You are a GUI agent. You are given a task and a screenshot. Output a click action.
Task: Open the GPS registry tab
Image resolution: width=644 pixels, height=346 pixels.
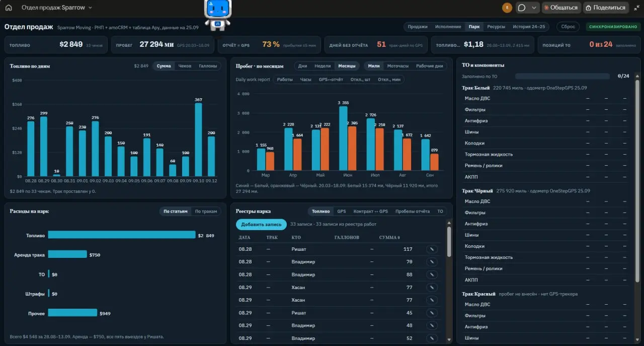(342, 212)
